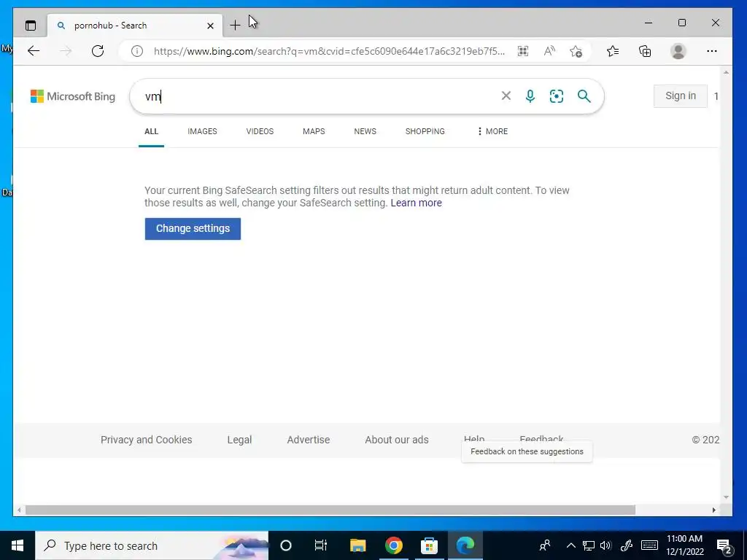
Task: Submit search with magnifier icon
Action: [x=584, y=96]
